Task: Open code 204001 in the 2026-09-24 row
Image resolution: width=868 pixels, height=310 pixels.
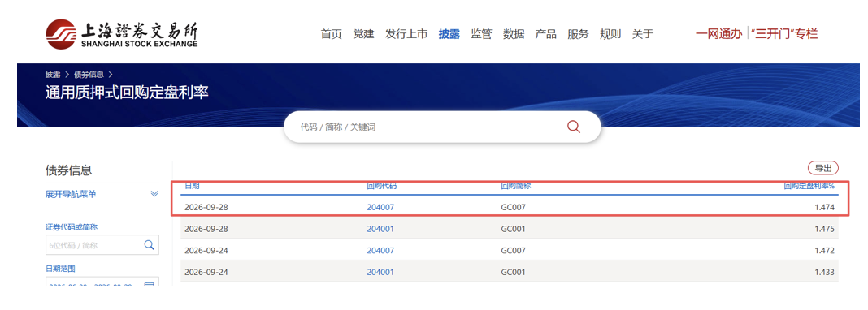Action: pos(380,272)
